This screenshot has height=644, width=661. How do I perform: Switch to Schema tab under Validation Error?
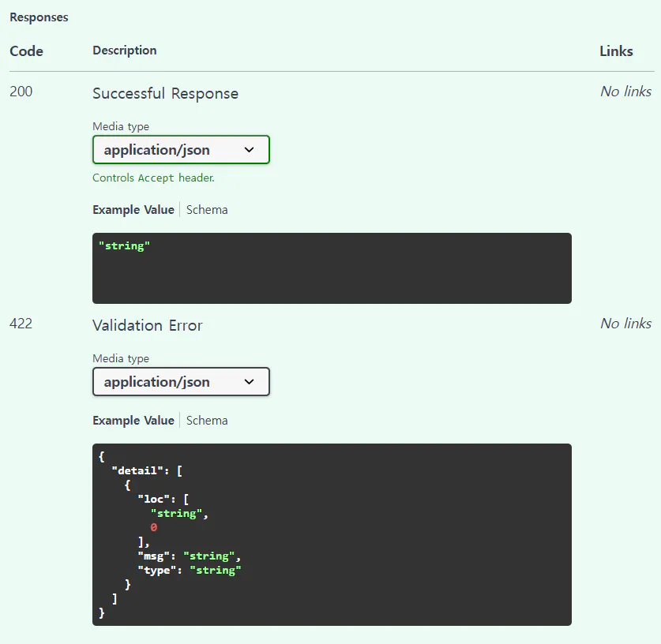[x=207, y=421]
